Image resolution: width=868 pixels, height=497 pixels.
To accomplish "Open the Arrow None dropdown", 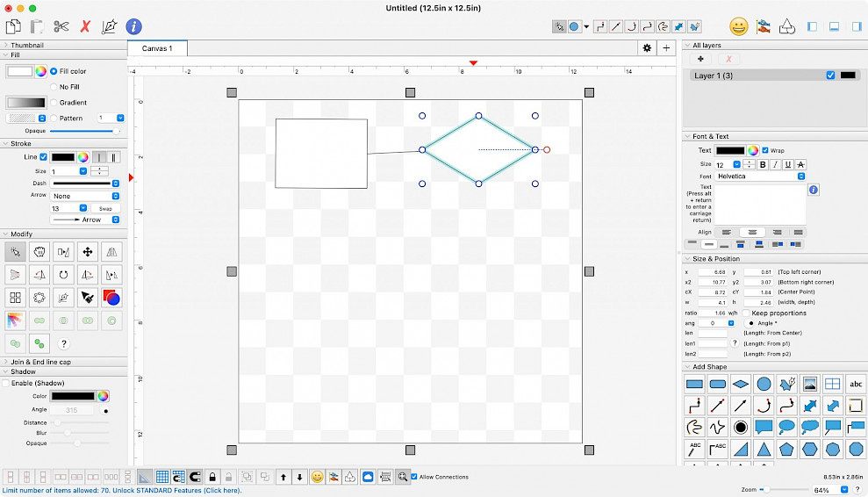I will 85,196.
